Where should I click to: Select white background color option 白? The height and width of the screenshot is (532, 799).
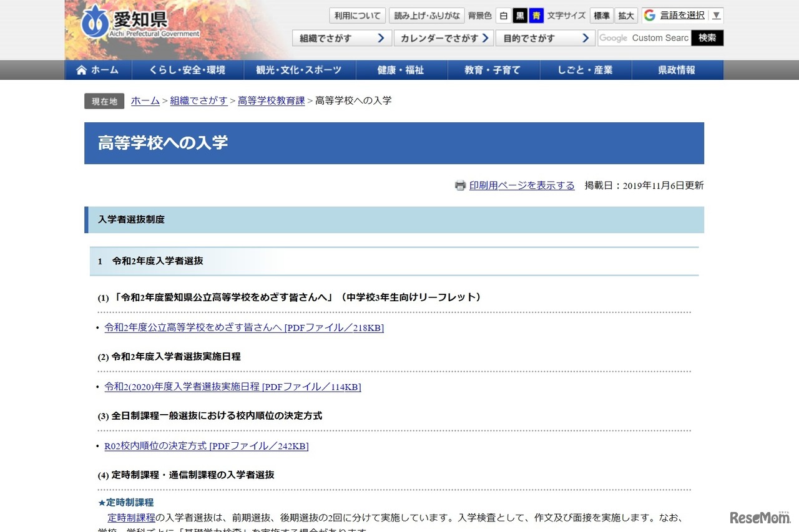[x=503, y=16]
